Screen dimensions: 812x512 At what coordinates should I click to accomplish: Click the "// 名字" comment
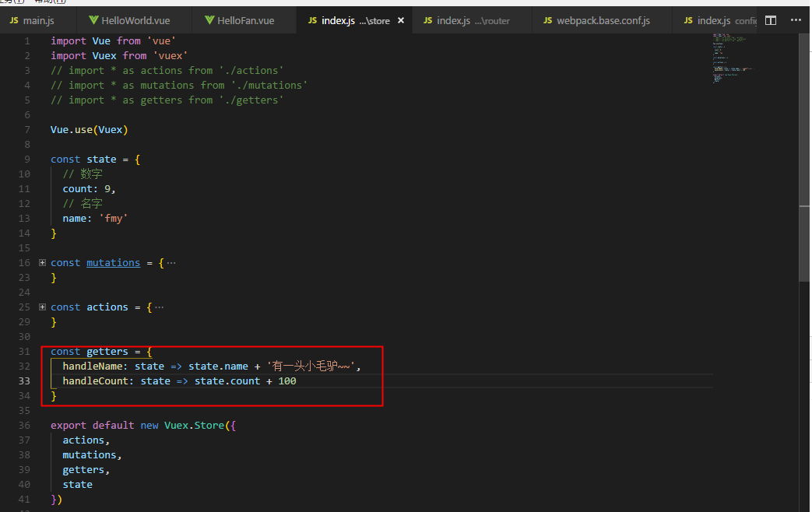click(x=83, y=203)
